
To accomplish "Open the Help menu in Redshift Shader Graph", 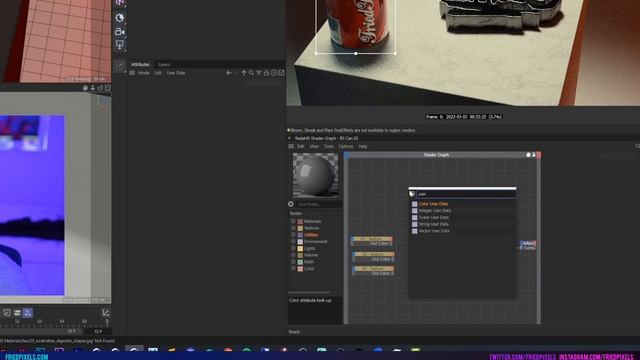I will pyautogui.click(x=362, y=146).
